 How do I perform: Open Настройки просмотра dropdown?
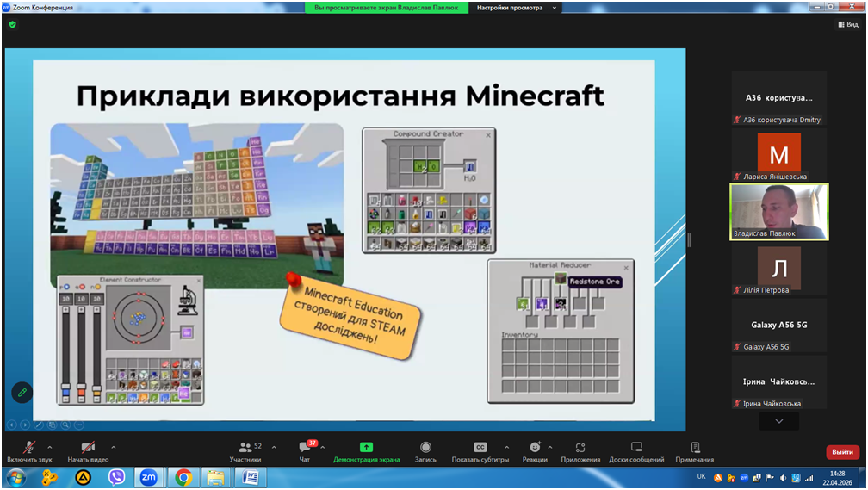(x=517, y=8)
